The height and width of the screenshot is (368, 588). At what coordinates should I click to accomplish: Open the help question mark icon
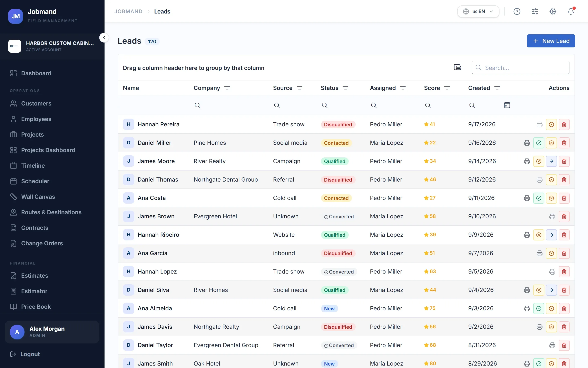pos(517,11)
